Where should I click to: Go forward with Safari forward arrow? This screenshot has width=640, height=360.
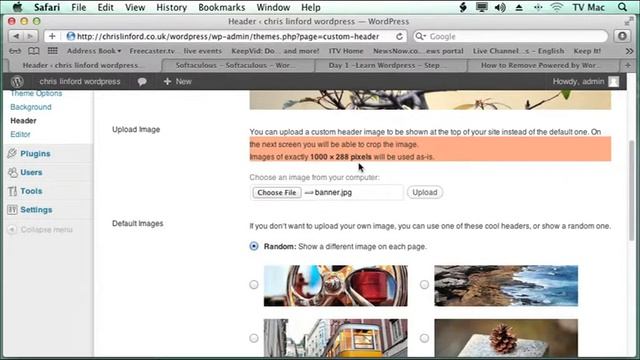[30, 36]
